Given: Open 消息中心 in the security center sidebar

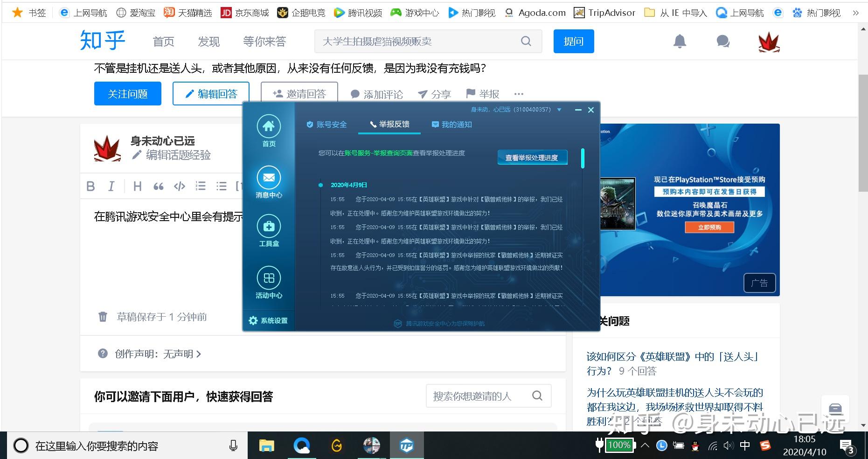Looking at the screenshot, I should point(268,182).
